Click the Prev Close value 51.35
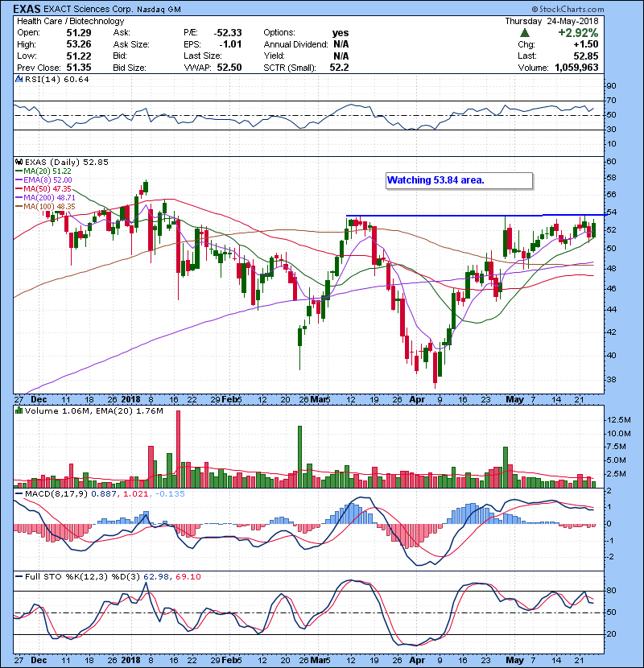644x668 pixels. tap(79, 68)
